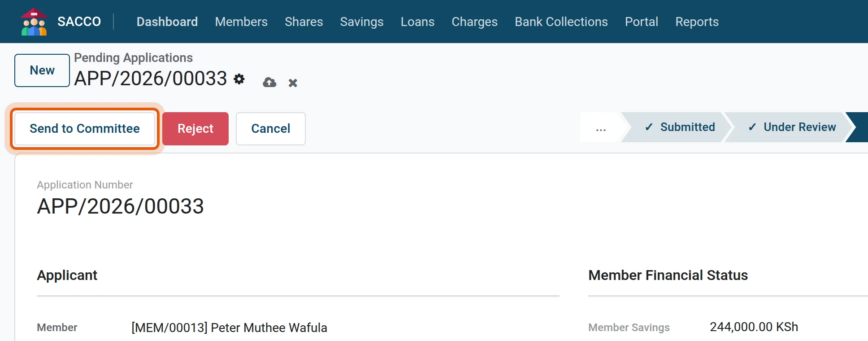The width and height of the screenshot is (868, 341).
Task: Open the Savings menu
Action: (362, 22)
